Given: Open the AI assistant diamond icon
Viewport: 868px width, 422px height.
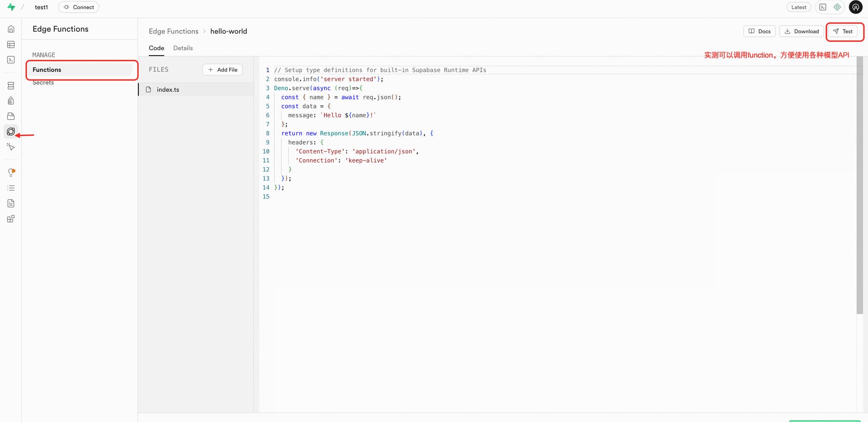Looking at the screenshot, I should tap(837, 7).
